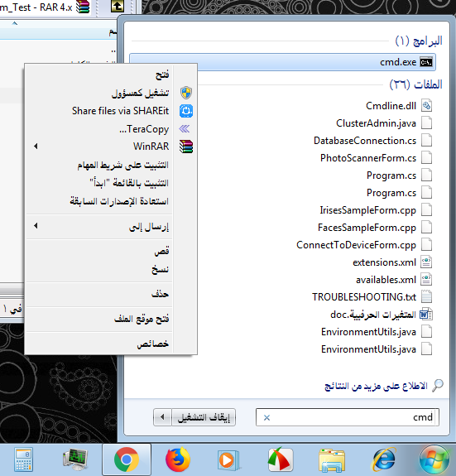The height and width of the screenshot is (476, 456).
Task: Click the up-folder arrow in WinRAR toolbar
Action: point(118,6)
